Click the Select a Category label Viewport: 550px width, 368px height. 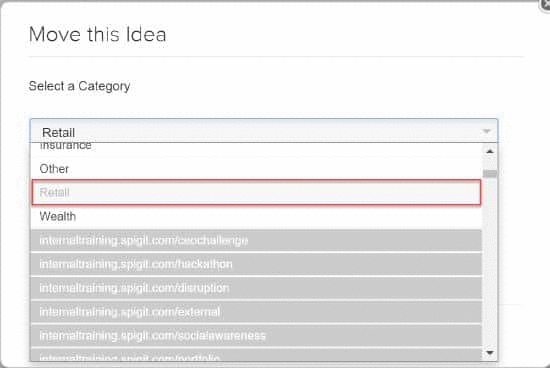(79, 86)
